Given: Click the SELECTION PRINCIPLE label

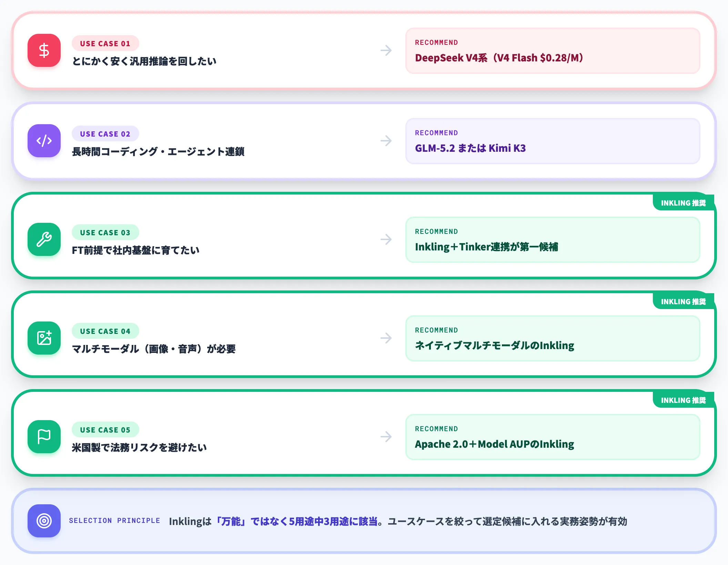Looking at the screenshot, I should (x=114, y=521).
